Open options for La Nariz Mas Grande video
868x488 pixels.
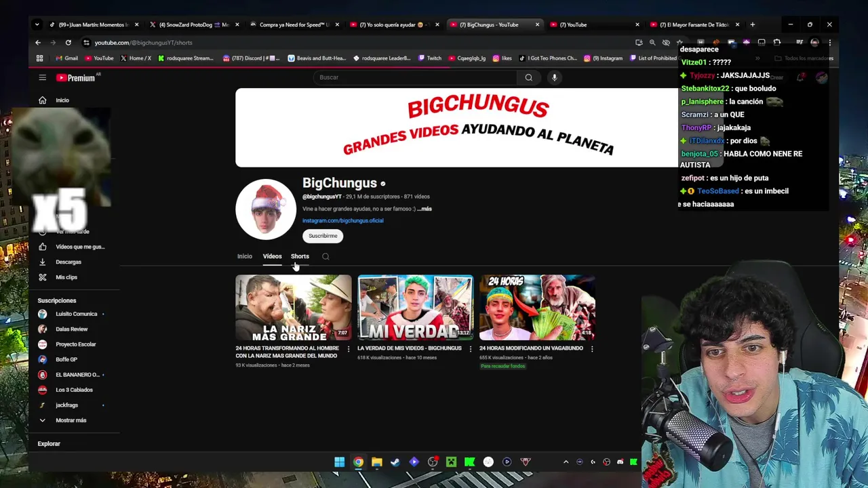(349, 349)
